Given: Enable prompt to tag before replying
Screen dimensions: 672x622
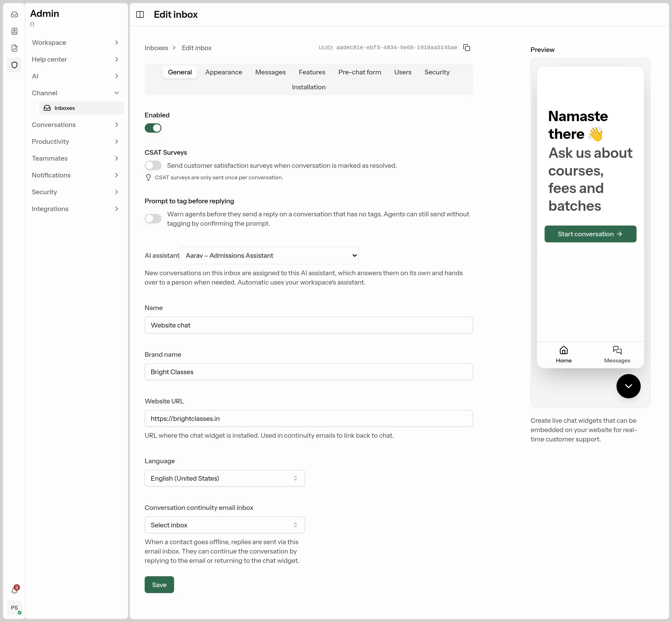Looking at the screenshot, I should [x=153, y=219].
